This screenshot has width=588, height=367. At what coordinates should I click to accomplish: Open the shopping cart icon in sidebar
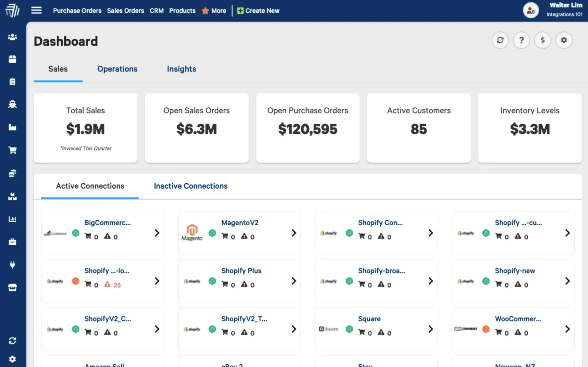12,150
